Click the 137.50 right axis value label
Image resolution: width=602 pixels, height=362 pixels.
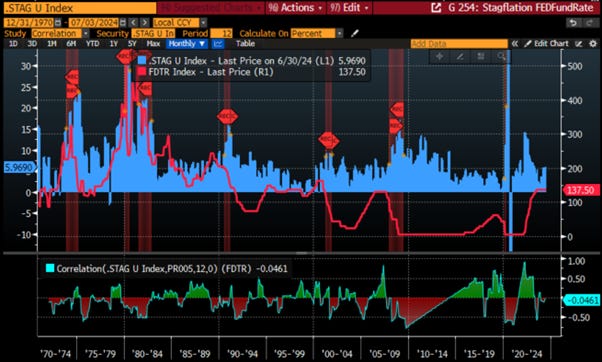click(580, 190)
